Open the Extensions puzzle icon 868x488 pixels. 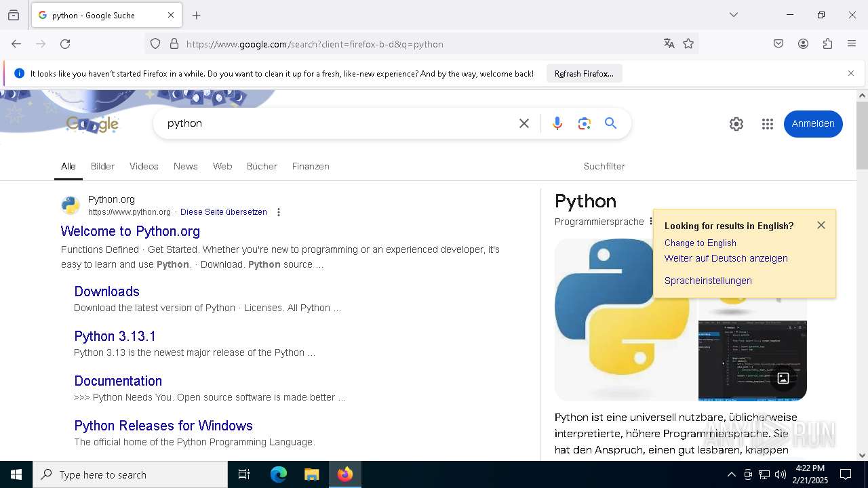tap(827, 44)
